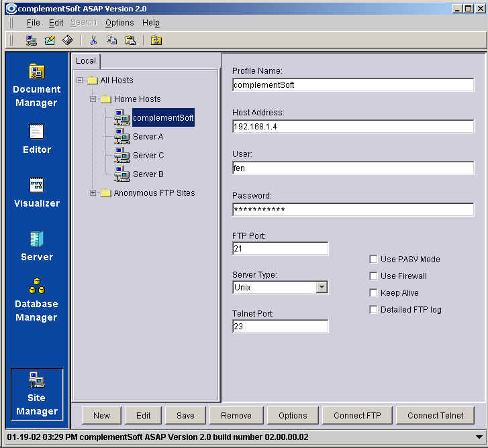Open the Options menu
488x448 pixels.
point(119,23)
